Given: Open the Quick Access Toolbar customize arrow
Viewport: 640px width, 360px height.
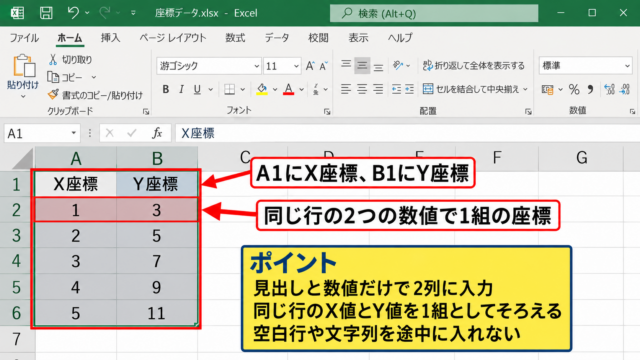Looking at the screenshot, I should [x=133, y=13].
